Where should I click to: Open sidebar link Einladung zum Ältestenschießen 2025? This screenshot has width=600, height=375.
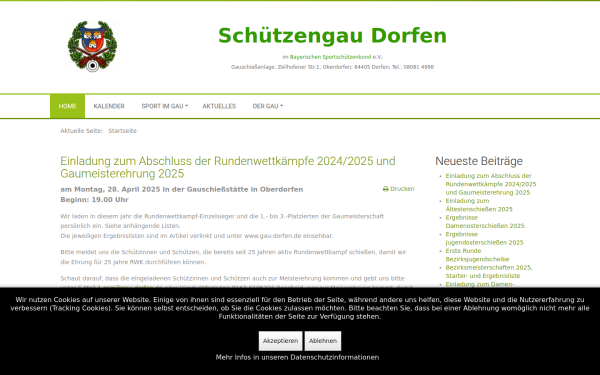tap(479, 205)
